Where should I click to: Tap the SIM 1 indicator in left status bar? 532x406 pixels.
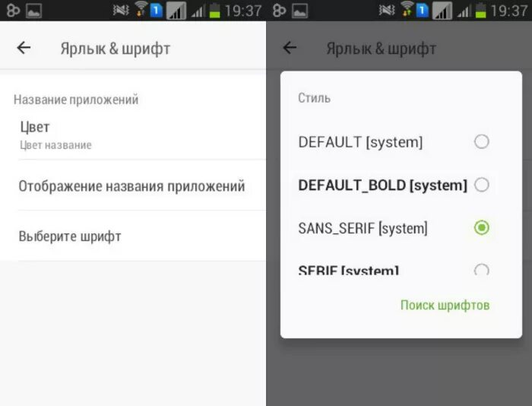[x=156, y=10]
